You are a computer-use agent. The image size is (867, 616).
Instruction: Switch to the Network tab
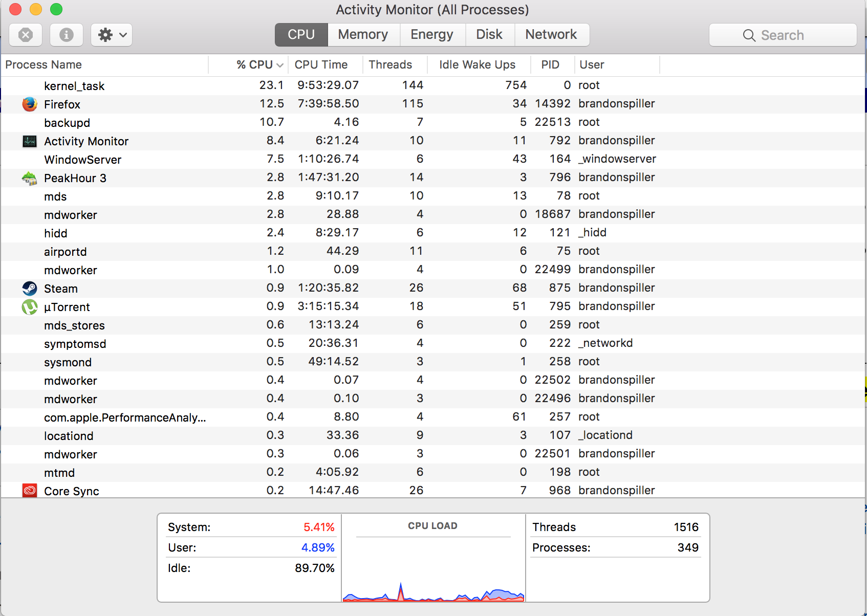coord(551,35)
